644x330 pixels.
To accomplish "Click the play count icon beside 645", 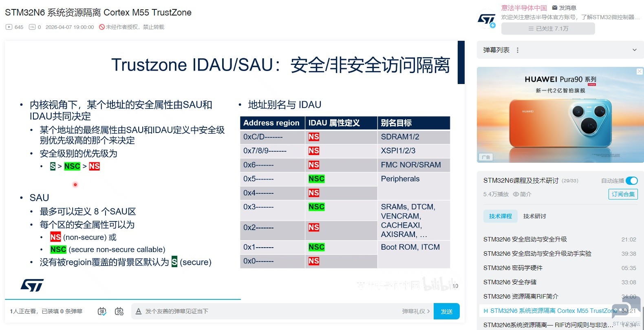I will point(9,27).
